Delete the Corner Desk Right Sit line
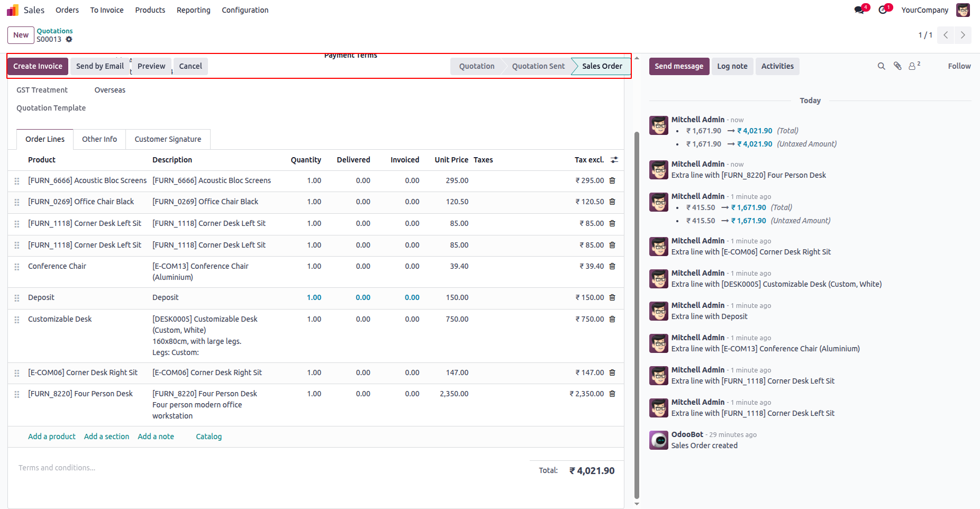 click(x=612, y=372)
